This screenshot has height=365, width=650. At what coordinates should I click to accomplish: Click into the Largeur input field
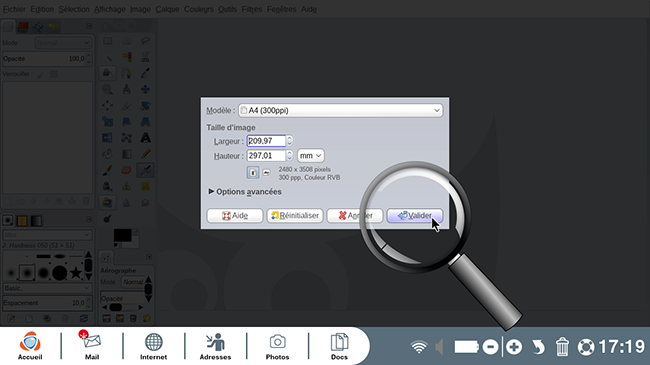[x=266, y=141]
